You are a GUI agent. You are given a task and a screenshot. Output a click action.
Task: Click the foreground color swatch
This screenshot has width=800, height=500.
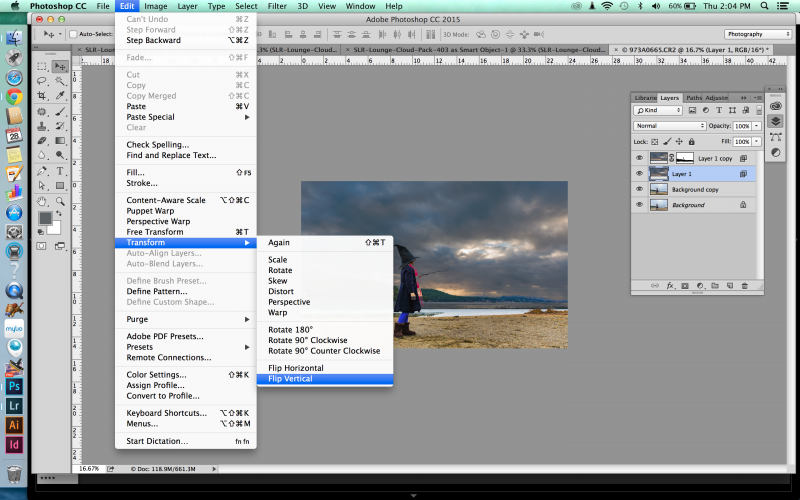[45, 218]
